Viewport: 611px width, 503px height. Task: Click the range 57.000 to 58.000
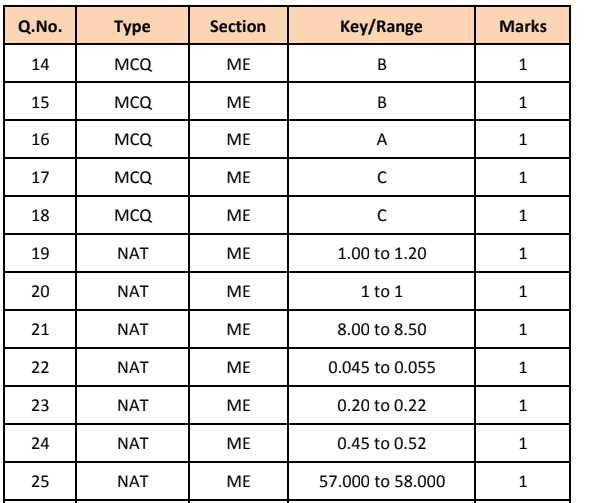(381, 481)
